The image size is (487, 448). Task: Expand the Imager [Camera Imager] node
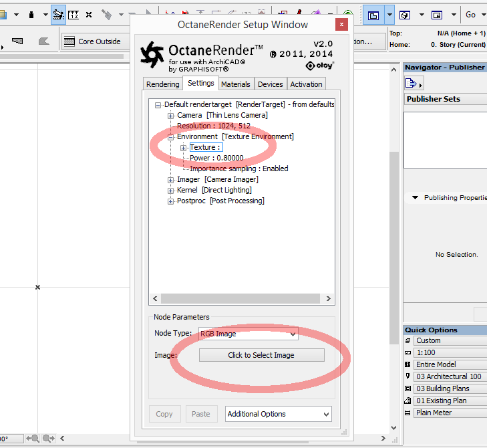[x=170, y=180]
